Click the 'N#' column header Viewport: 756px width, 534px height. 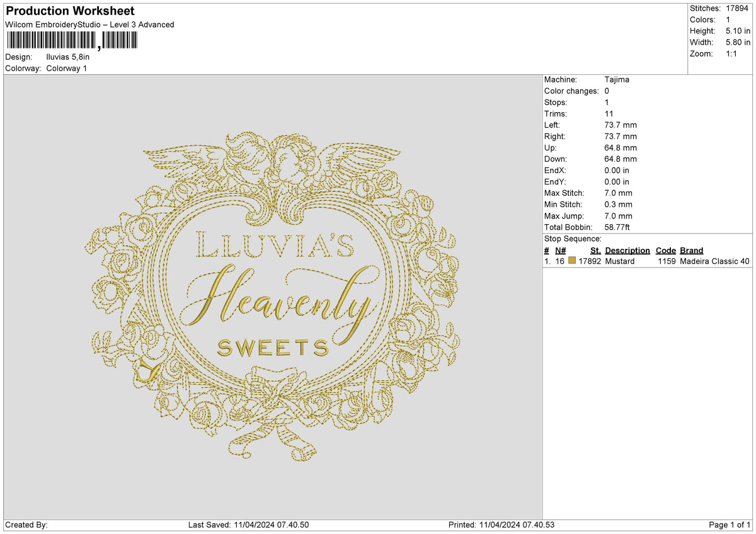pyautogui.click(x=561, y=250)
